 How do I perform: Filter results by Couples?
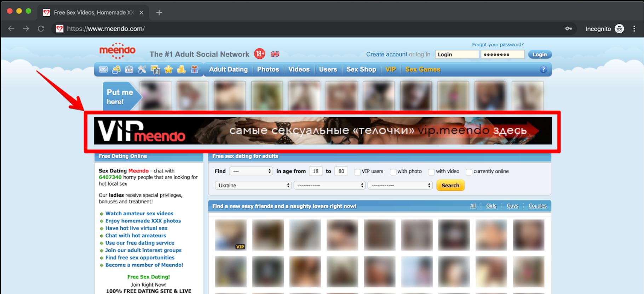click(x=537, y=206)
